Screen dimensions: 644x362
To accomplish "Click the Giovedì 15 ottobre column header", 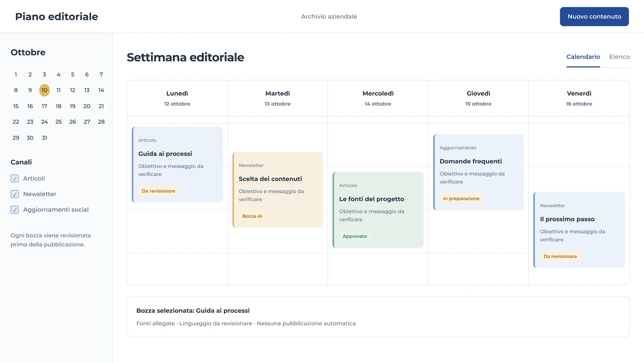I will 478,99.
